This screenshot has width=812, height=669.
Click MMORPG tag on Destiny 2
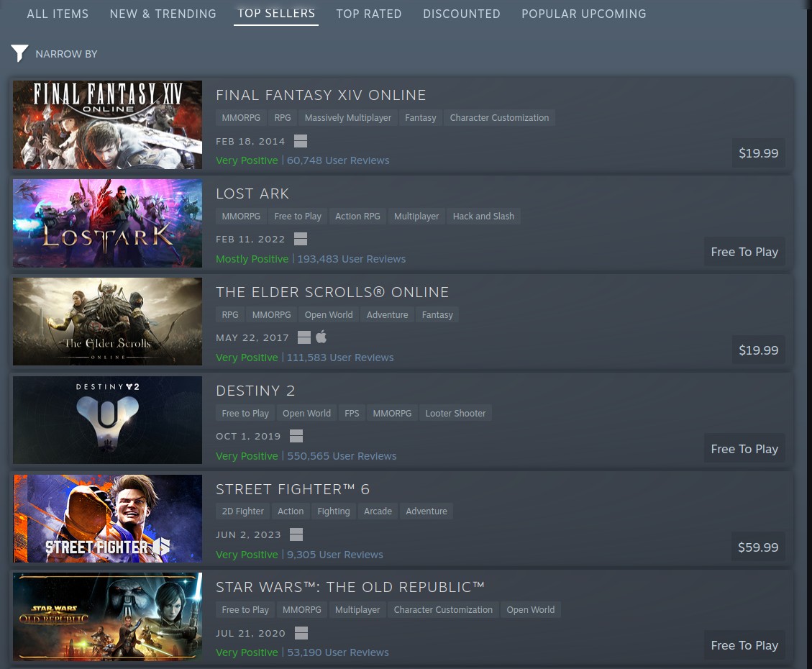click(x=392, y=413)
